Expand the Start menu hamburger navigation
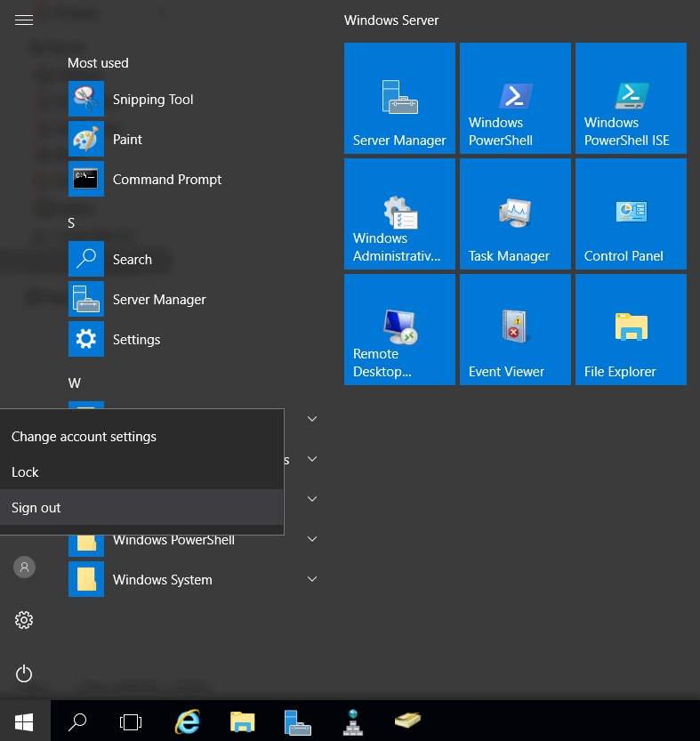Screen dimensions: 700x741 pos(24,20)
